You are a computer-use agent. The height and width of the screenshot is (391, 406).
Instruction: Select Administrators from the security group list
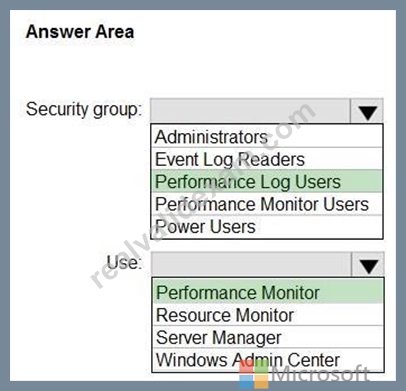(267, 137)
